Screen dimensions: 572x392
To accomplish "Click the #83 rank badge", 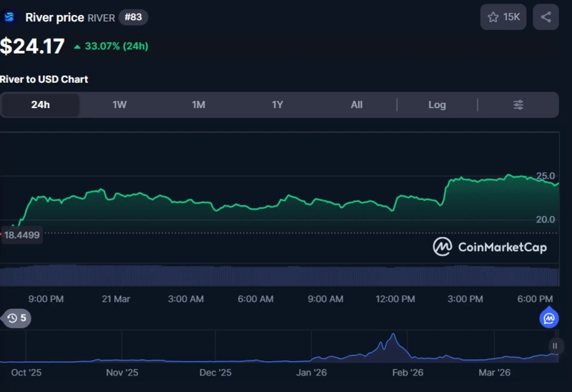I will pyautogui.click(x=133, y=17).
